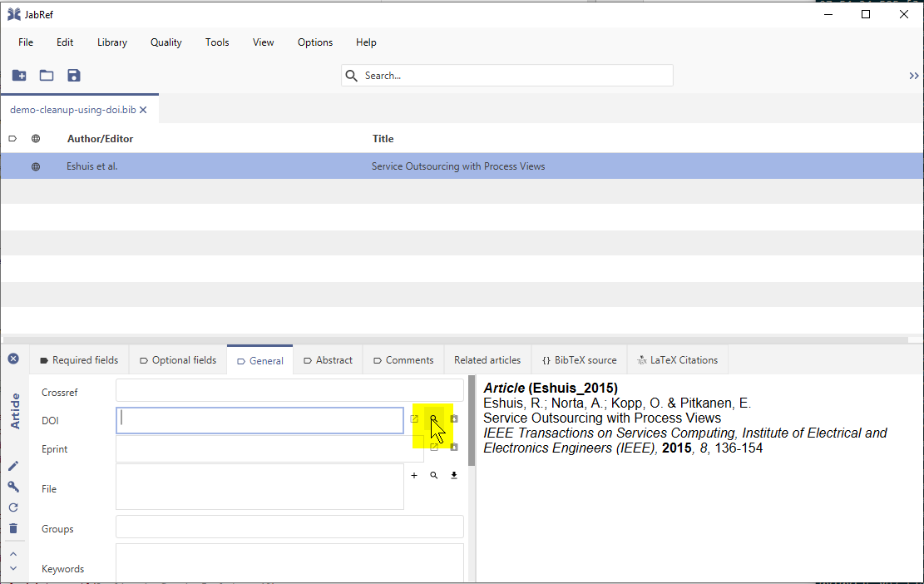Open the DOI in a web browser
This screenshot has height=584, width=924.
click(x=414, y=418)
